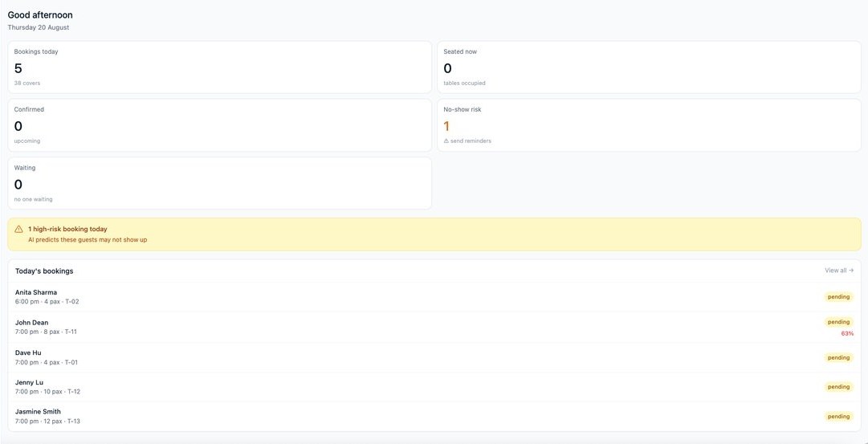868x444 pixels.
Task: Click the 'Today's bookings' heading
Action: [44, 271]
